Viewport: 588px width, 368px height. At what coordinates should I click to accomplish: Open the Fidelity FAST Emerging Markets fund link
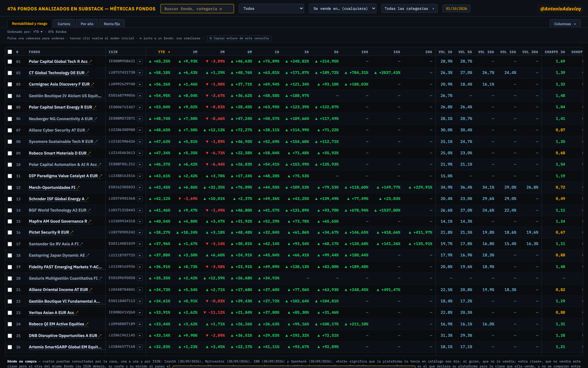66,267
